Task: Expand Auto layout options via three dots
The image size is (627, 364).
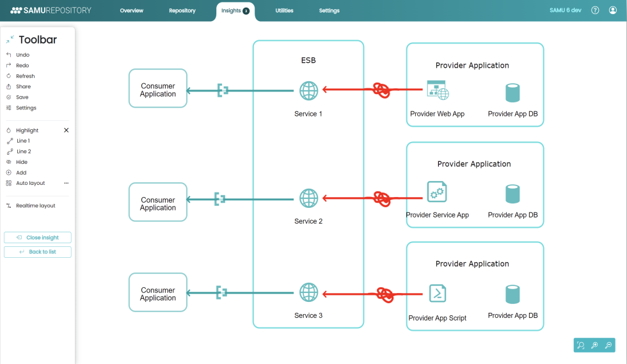Action: point(66,183)
